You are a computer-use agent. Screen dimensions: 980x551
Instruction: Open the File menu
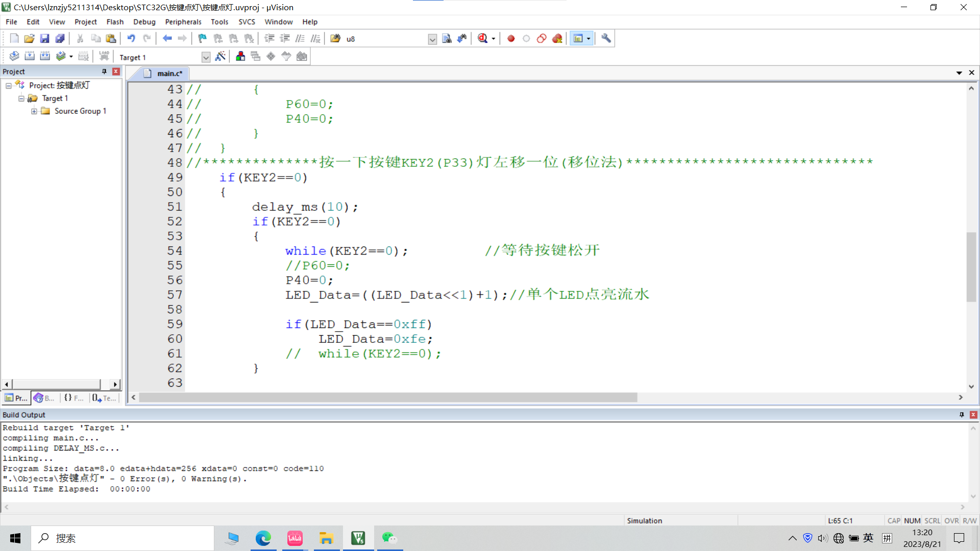click(x=11, y=22)
